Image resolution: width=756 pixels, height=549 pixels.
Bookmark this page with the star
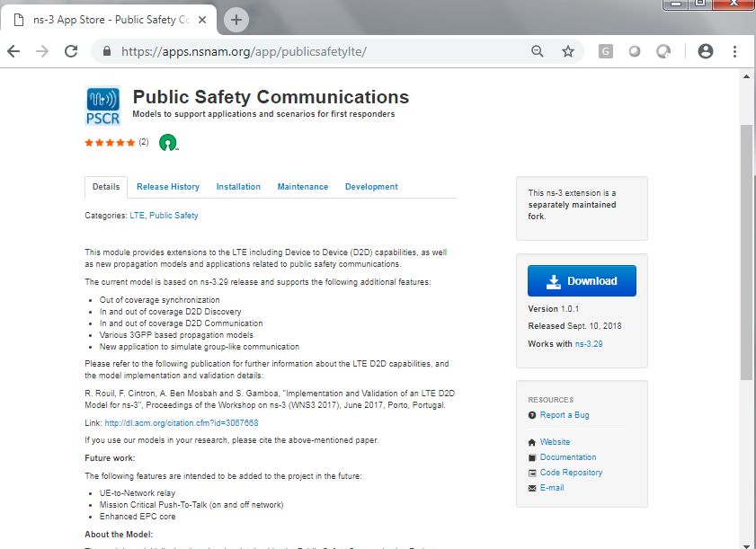click(568, 51)
